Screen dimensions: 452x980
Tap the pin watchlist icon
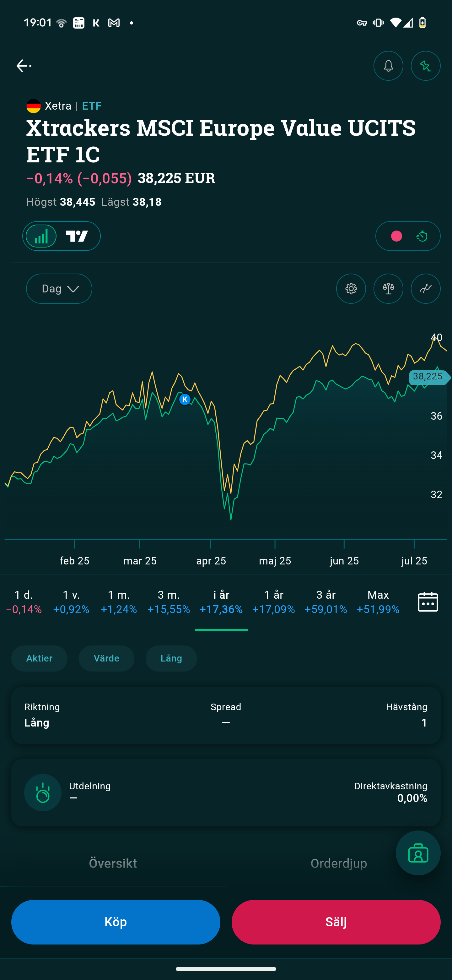click(x=425, y=66)
